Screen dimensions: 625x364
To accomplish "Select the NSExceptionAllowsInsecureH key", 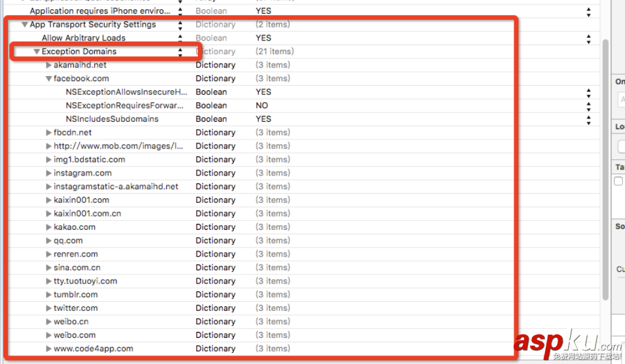I will 126,92.
